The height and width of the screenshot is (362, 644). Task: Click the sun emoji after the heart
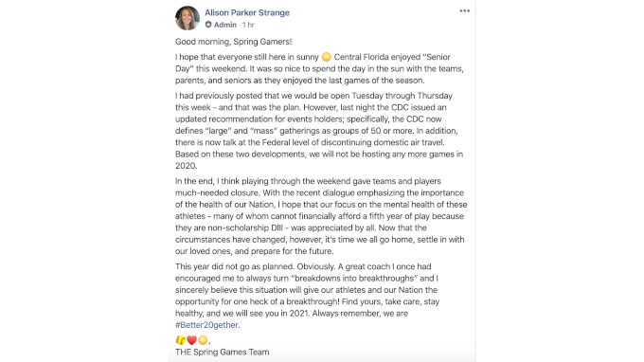tap(203, 340)
